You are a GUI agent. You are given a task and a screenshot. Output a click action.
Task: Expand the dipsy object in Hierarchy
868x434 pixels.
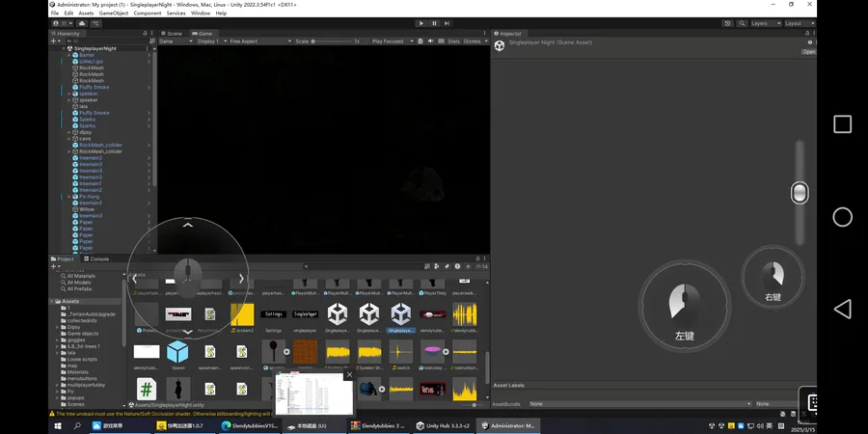pyautogui.click(x=69, y=132)
